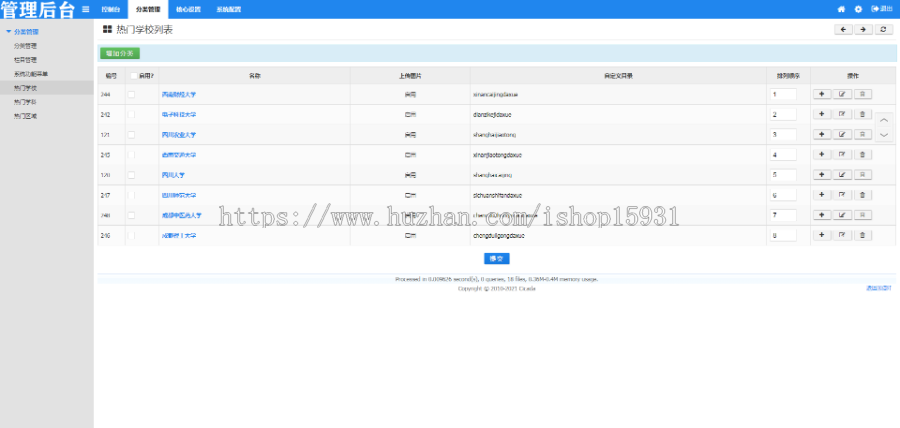This screenshot has height=428, width=900.
Task: Log out using 退出 button
Action: tap(882, 9)
